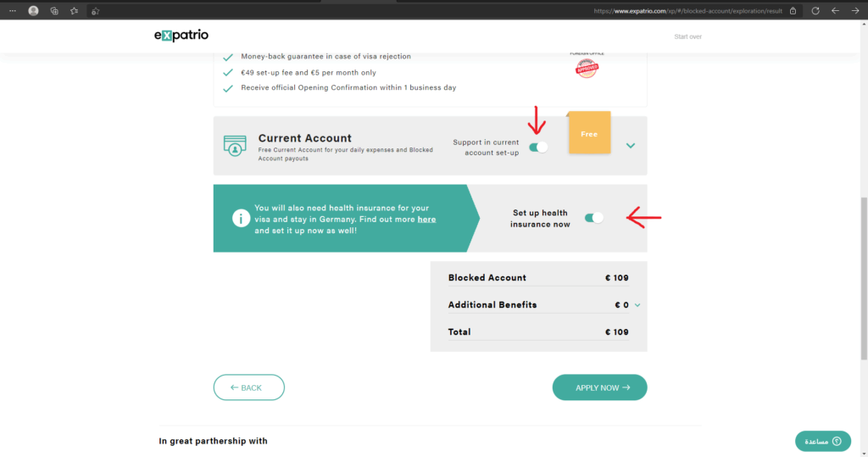Image resolution: width=868 pixels, height=457 pixels.
Task: Click Start over in the header
Action: click(x=687, y=36)
